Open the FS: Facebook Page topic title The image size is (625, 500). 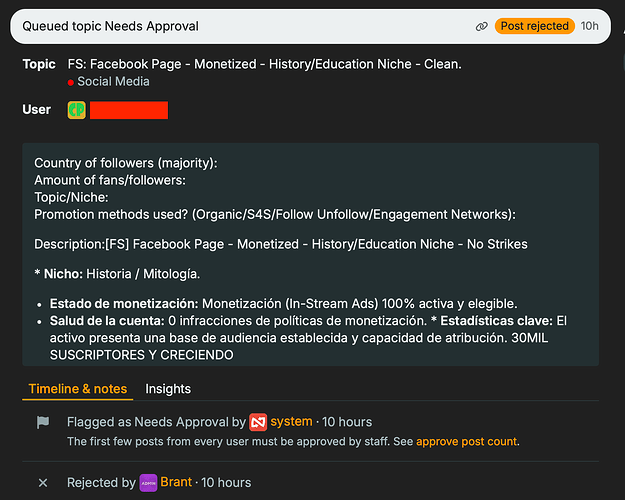click(264, 64)
